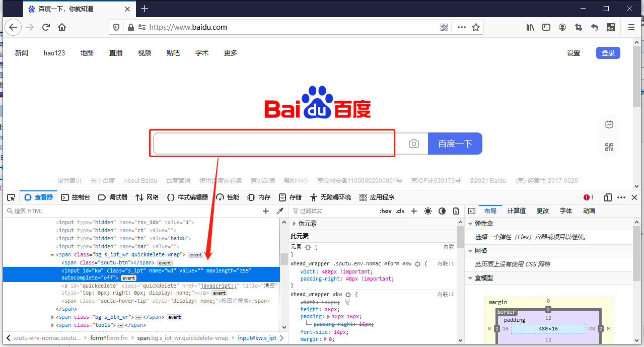The width and height of the screenshot is (644, 347).
Task: Click the camera image search icon
Action: pos(414,144)
